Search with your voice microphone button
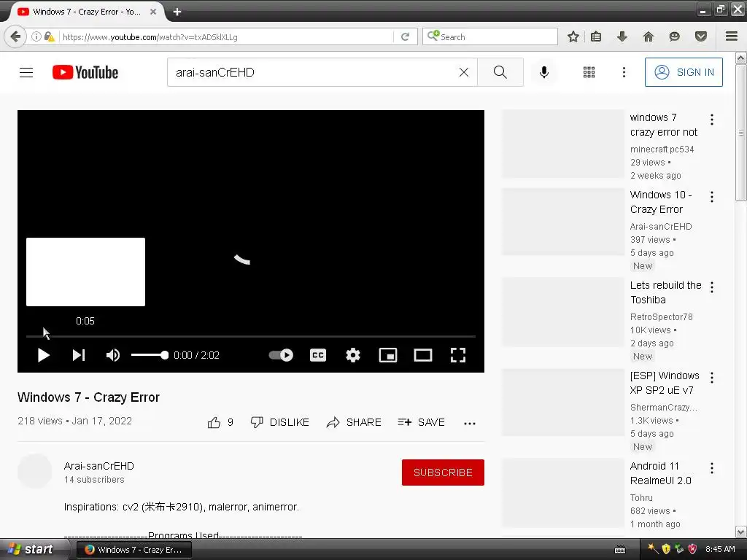The image size is (747, 560). [543, 72]
